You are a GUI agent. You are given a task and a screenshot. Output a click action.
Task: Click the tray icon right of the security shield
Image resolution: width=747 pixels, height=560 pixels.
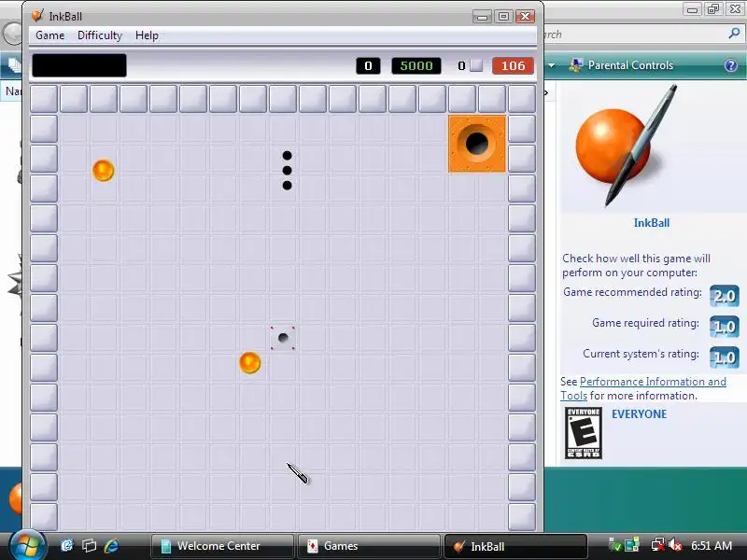coord(632,545)
